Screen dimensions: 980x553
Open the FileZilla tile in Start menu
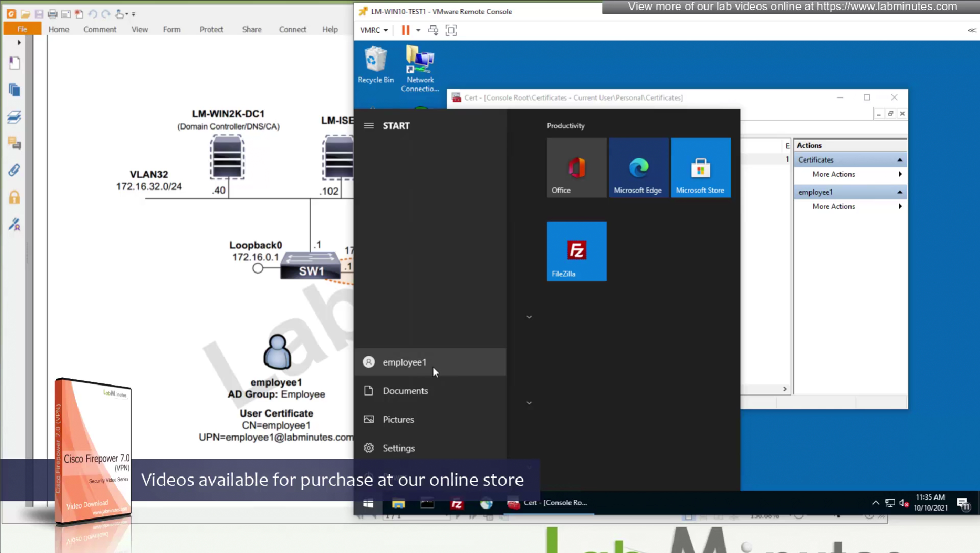(576, 251)
